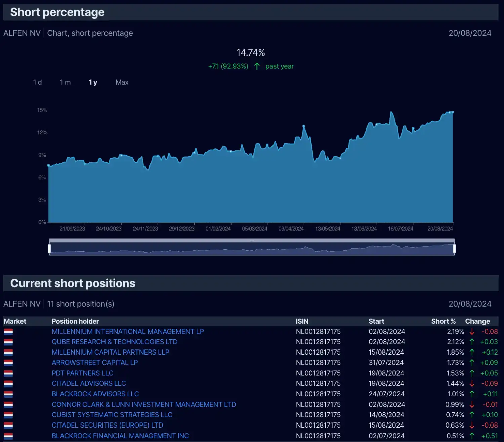
Task: Click the 31/07/2024 start date
Action: tap(386, 363)
